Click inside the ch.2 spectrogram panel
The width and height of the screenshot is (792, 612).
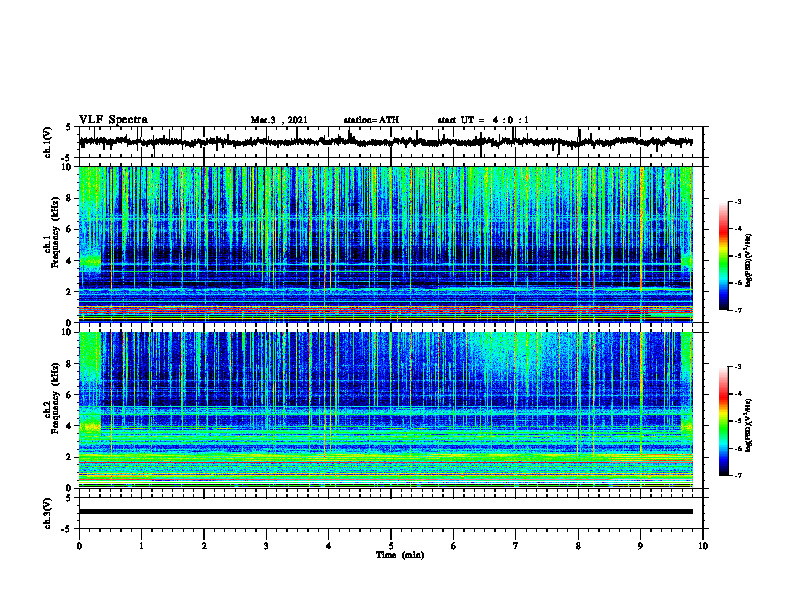coord(385,410)
